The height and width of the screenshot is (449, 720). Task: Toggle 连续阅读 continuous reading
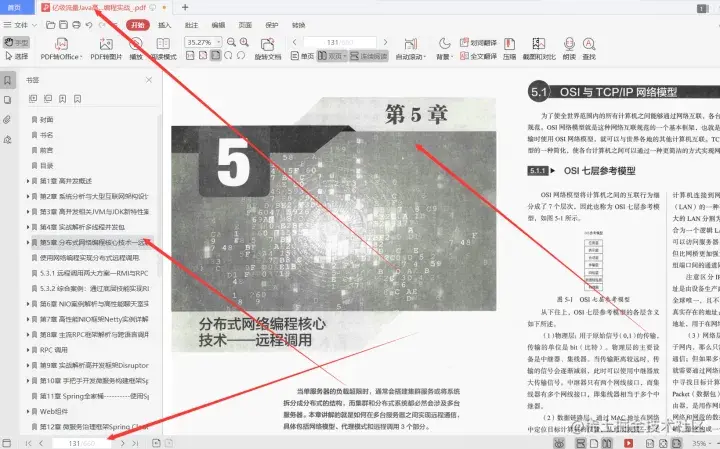point(369,56)
